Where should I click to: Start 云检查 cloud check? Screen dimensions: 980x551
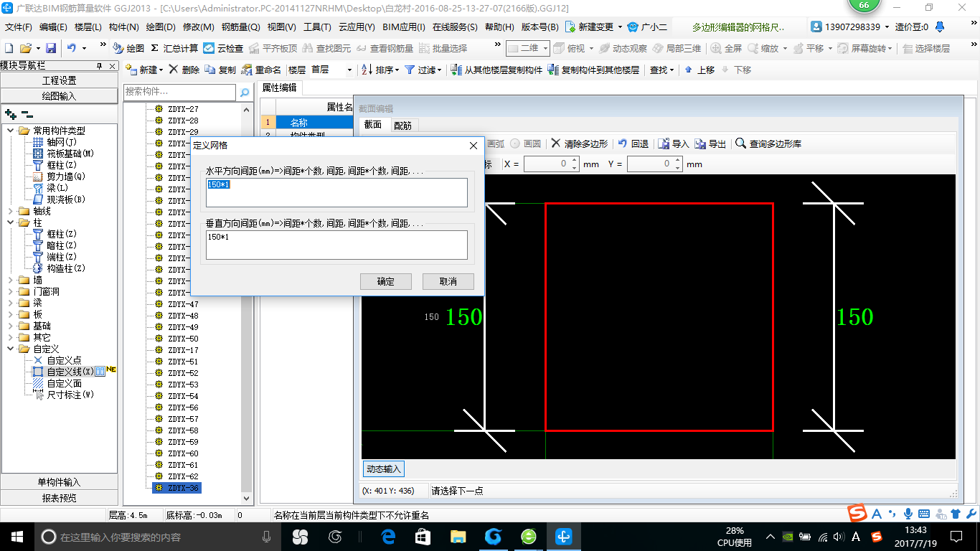click(223, 48)
